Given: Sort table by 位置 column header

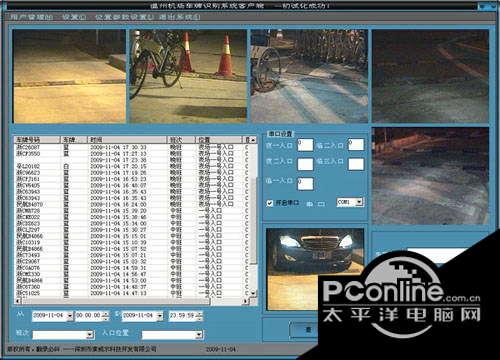Looking at the screenshot, I should click(219, 140).
